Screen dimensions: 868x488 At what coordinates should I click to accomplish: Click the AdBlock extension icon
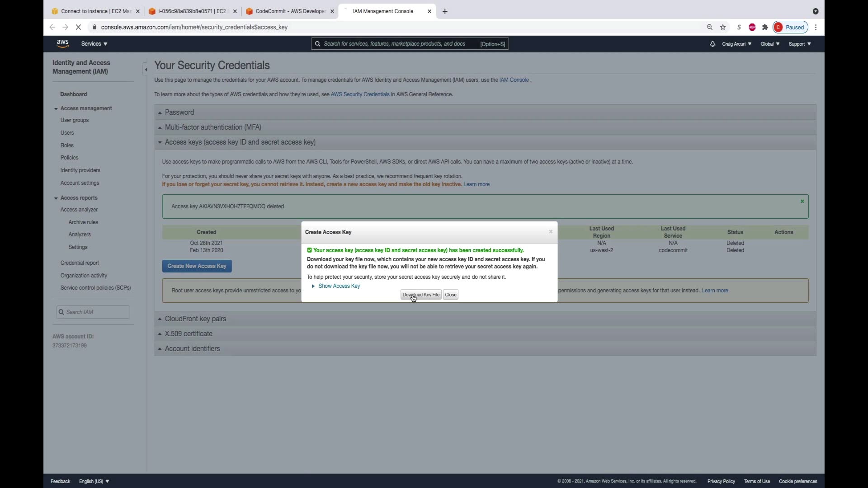(752, 27)
